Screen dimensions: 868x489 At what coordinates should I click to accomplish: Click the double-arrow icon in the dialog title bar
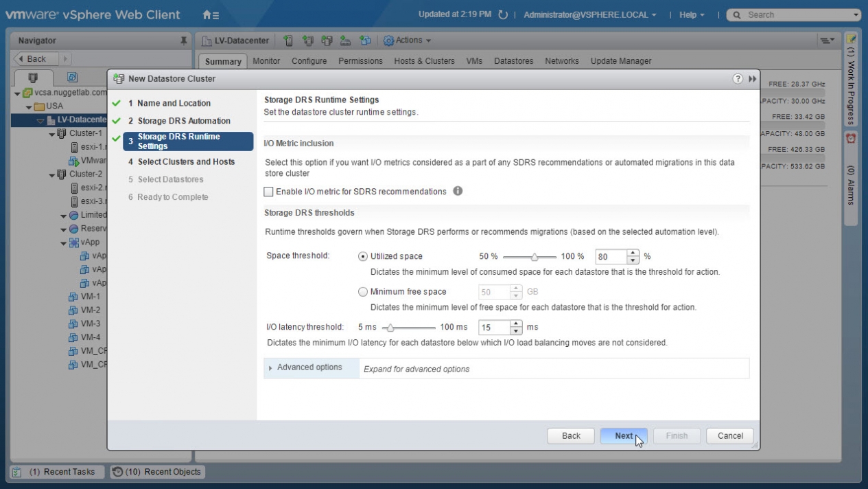tap(752, 79)
